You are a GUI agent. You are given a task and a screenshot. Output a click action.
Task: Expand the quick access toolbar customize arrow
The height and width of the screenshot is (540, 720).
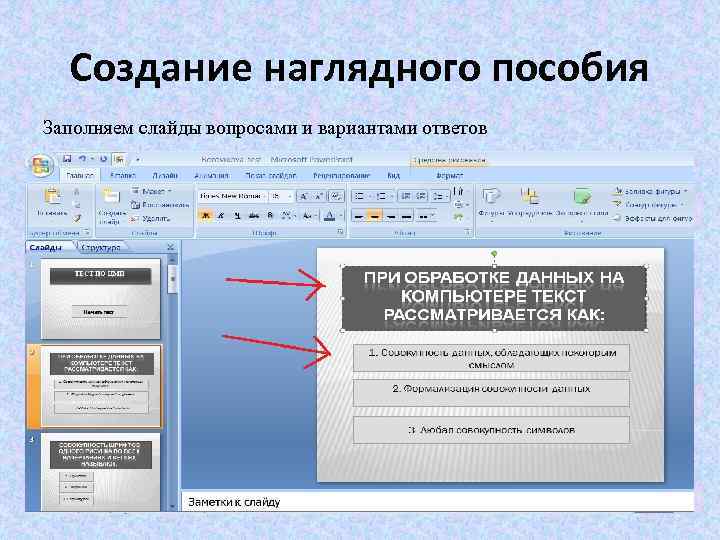pyautogui.click(x=137, y=160)
